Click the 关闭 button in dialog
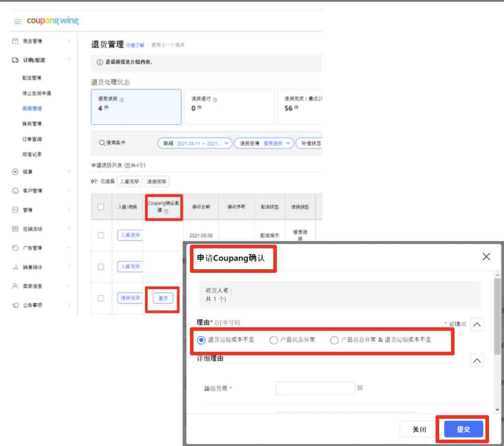 pyautogui.click(x=419, y=429)
